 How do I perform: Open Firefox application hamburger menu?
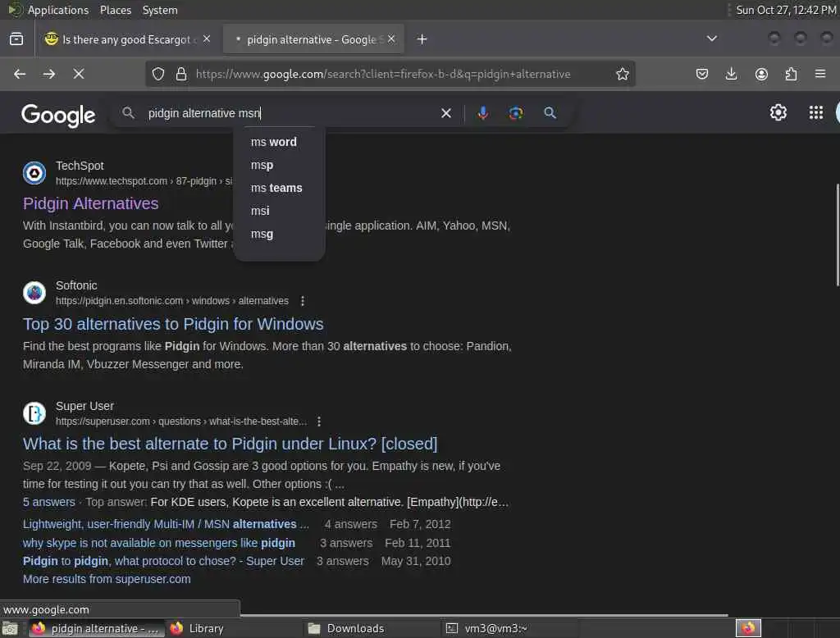(820, 74)
